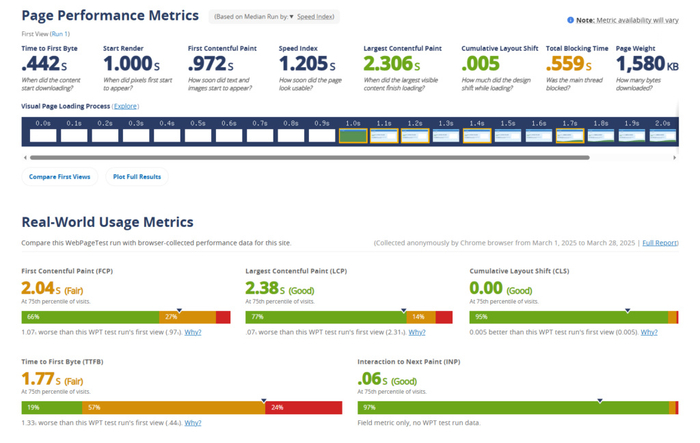Click the Page Performance Metrics heading
The image size is (700, 443).
[110, 16]
